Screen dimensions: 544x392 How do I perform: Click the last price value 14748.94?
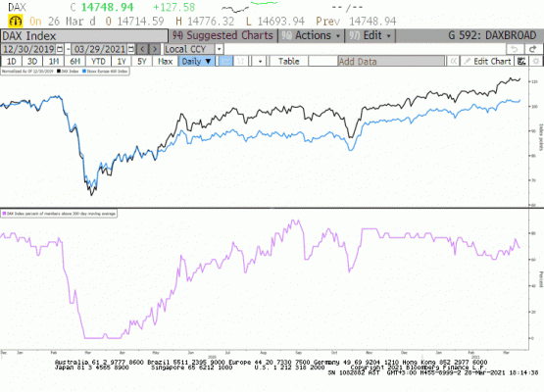click(x=107, y=7)
